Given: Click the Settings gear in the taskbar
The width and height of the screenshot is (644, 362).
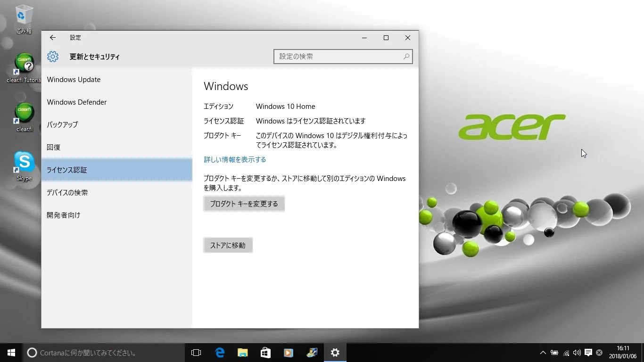Looking at the screenshot, I should 335,353.
